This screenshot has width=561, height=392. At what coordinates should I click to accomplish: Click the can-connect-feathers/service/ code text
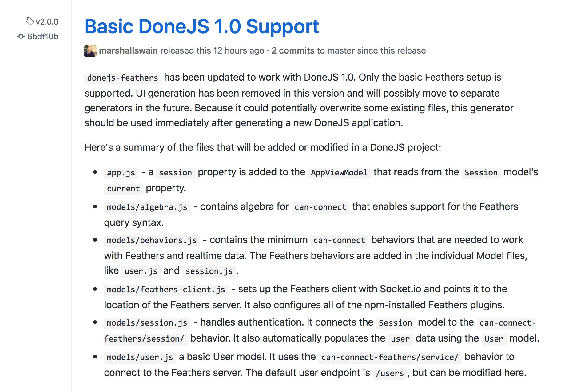click(390, 357)
